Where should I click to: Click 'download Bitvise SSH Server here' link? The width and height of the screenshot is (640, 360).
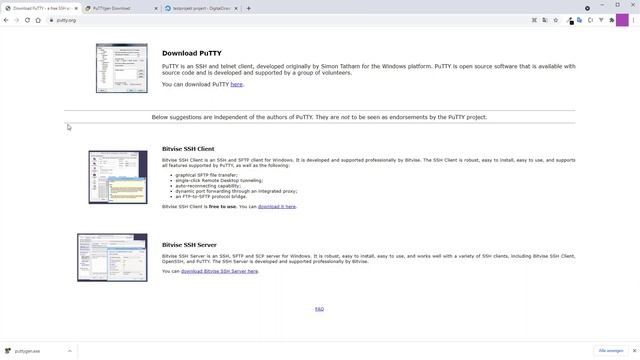(x=220, y=271)
